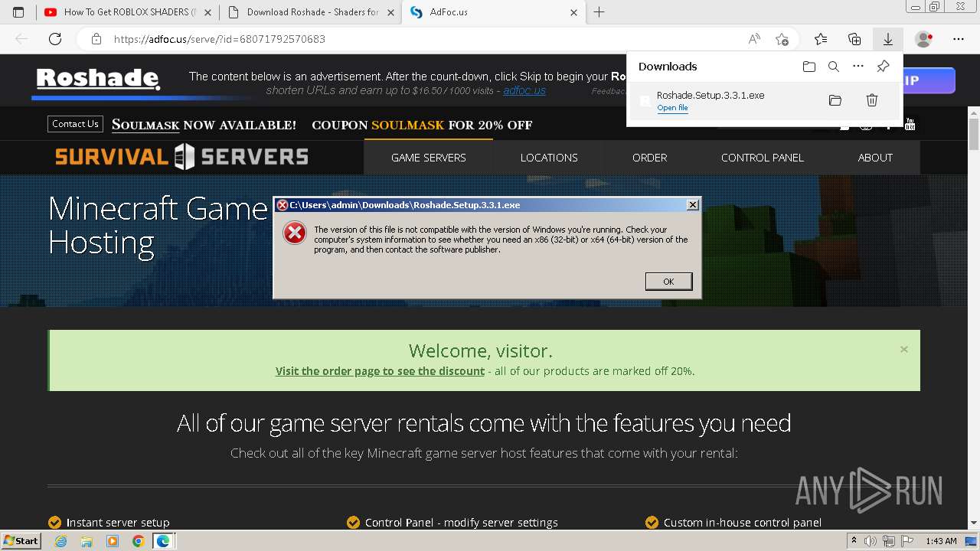Open the Collections icon

pos(854,39)
